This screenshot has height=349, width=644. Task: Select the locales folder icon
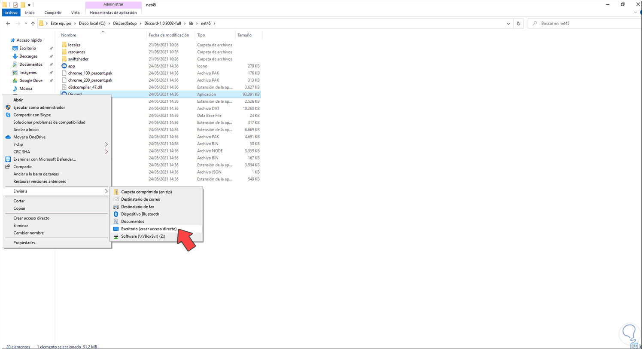[64, 45]
